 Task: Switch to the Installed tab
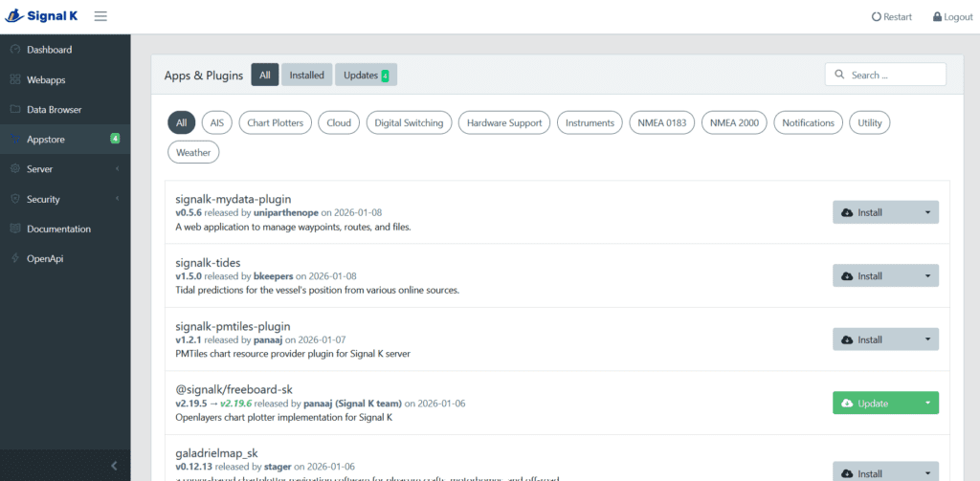307,75
